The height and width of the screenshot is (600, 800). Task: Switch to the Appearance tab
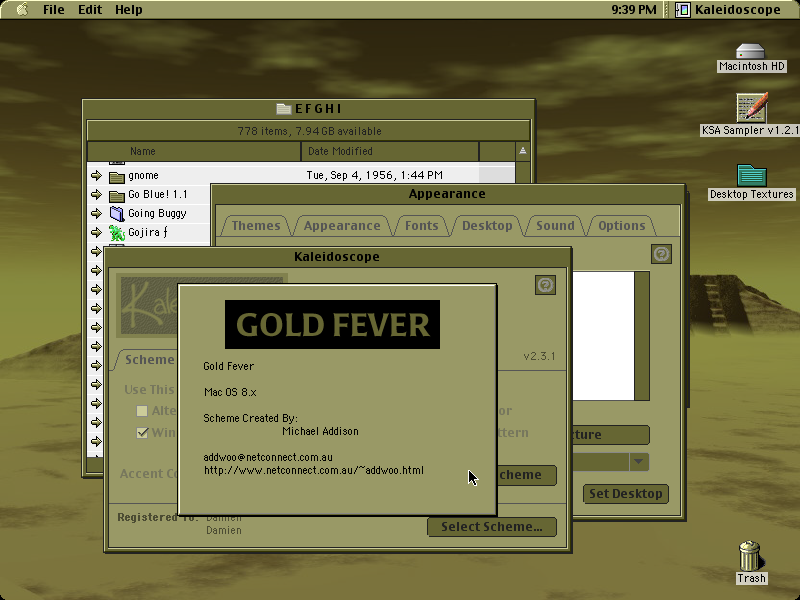(x=342, y=226)
